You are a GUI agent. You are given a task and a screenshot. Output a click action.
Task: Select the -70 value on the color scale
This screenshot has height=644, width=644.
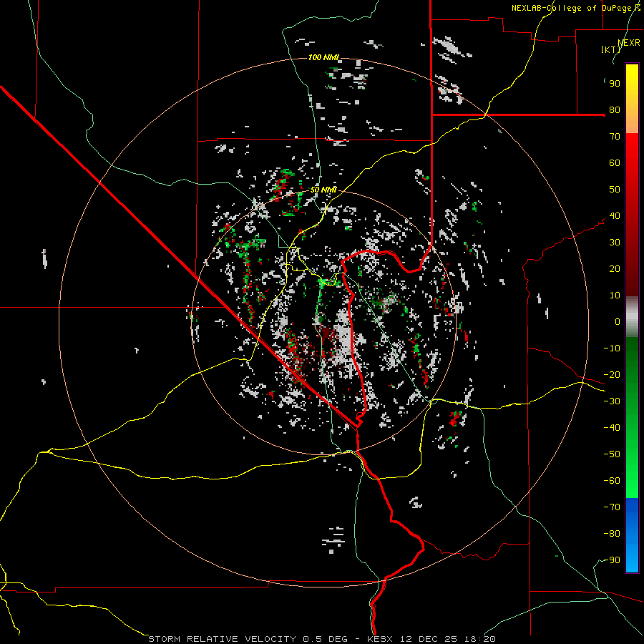(612, 507)
